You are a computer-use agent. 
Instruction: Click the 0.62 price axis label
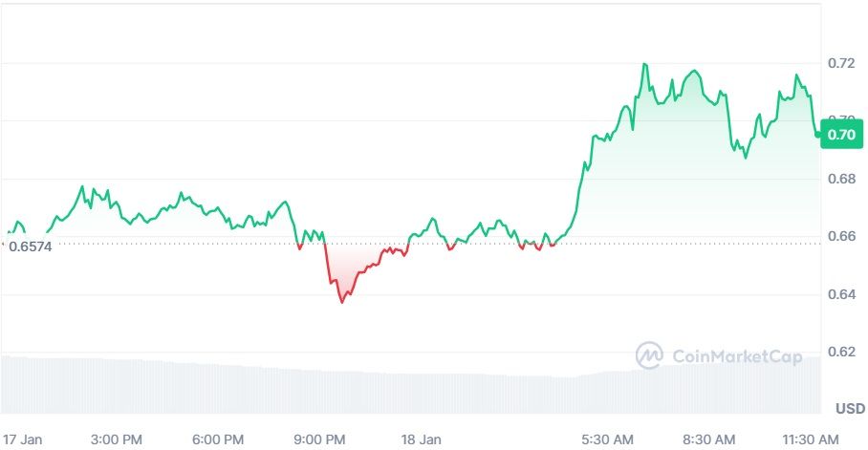[841, 352]
